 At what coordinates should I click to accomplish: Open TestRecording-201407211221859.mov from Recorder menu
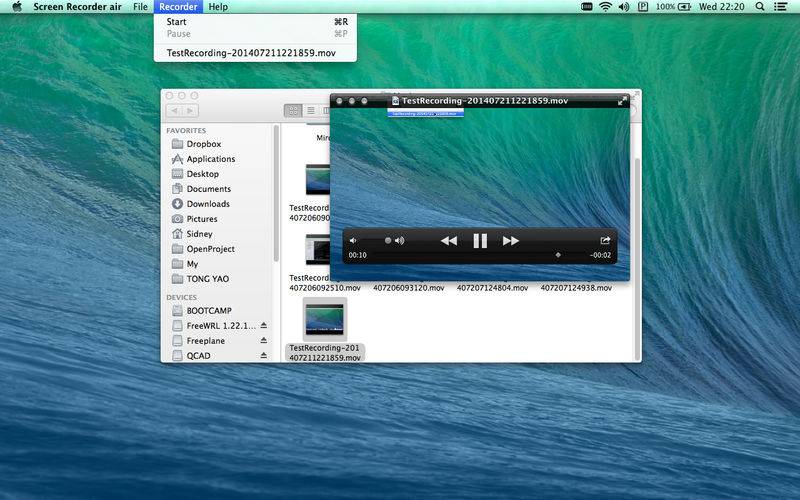coord(255,53)
